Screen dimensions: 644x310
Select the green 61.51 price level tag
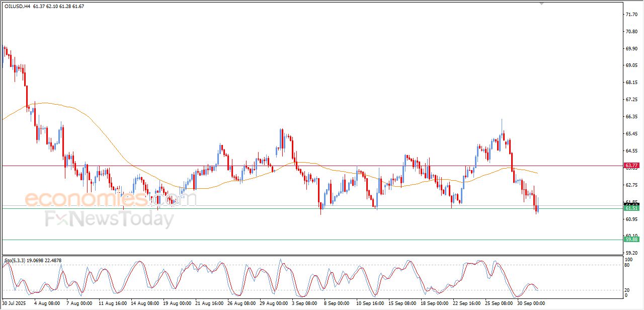[x=631, y=208]
